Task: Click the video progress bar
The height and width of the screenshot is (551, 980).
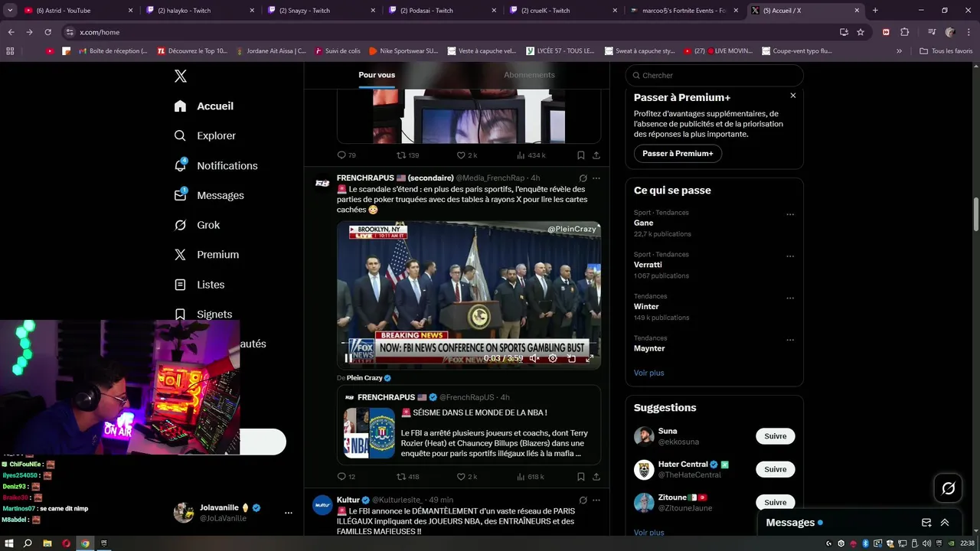Action: 469,344
